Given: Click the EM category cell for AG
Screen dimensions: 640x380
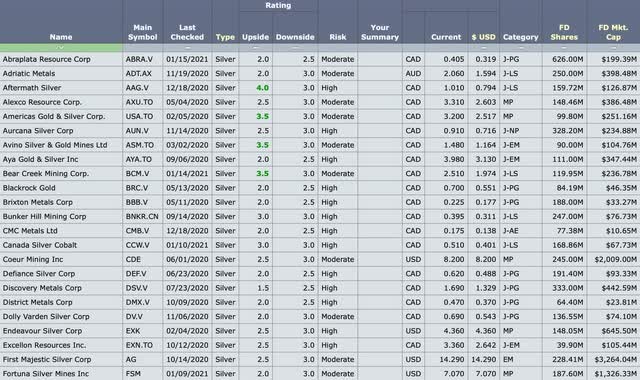Looking at the screenshot, I should coord(508,359).
